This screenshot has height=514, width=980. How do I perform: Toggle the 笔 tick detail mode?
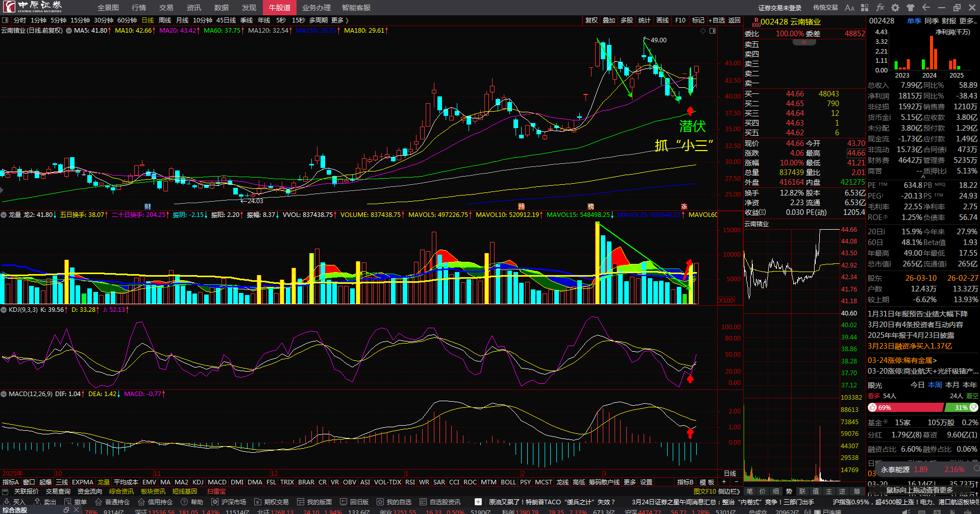point(749,492)
